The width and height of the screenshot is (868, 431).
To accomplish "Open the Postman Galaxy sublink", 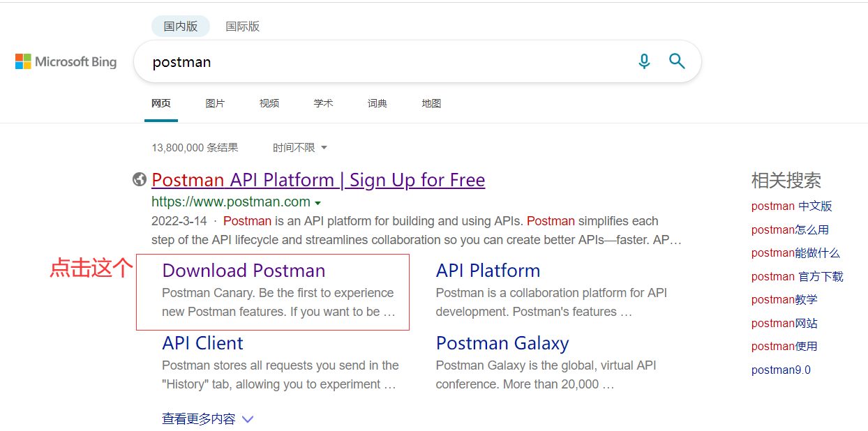I will coord(502,343).
